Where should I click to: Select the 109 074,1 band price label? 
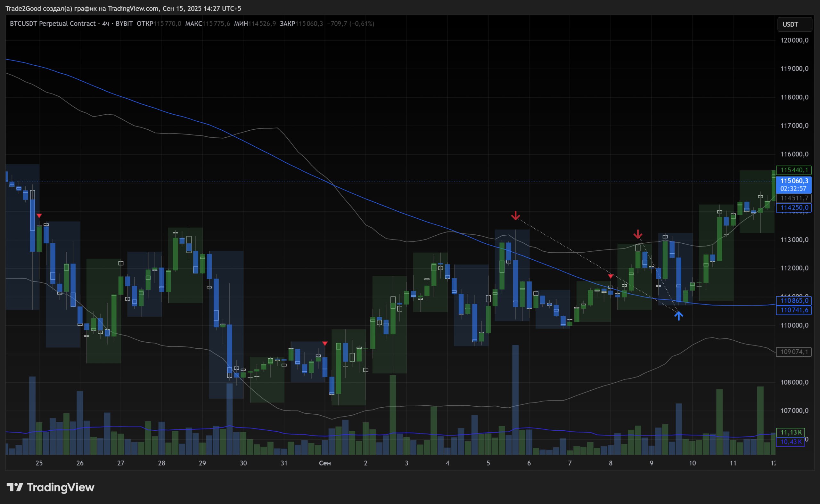(x=794, y=352)
